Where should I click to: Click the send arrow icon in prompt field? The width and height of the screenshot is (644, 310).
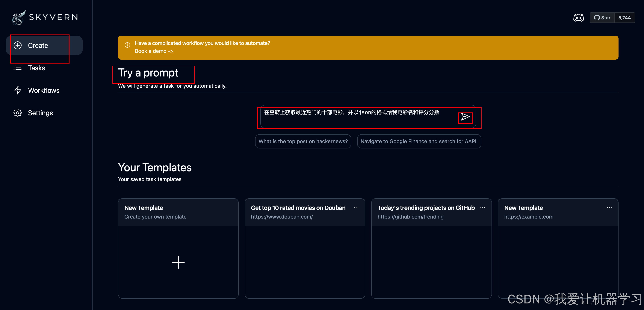tap(465, 117)
